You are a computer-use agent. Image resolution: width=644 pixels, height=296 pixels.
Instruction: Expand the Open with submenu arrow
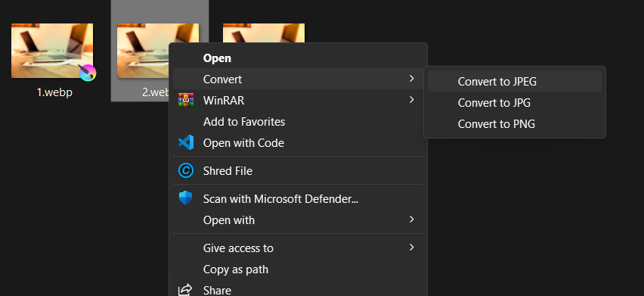(x=411, y=220)
